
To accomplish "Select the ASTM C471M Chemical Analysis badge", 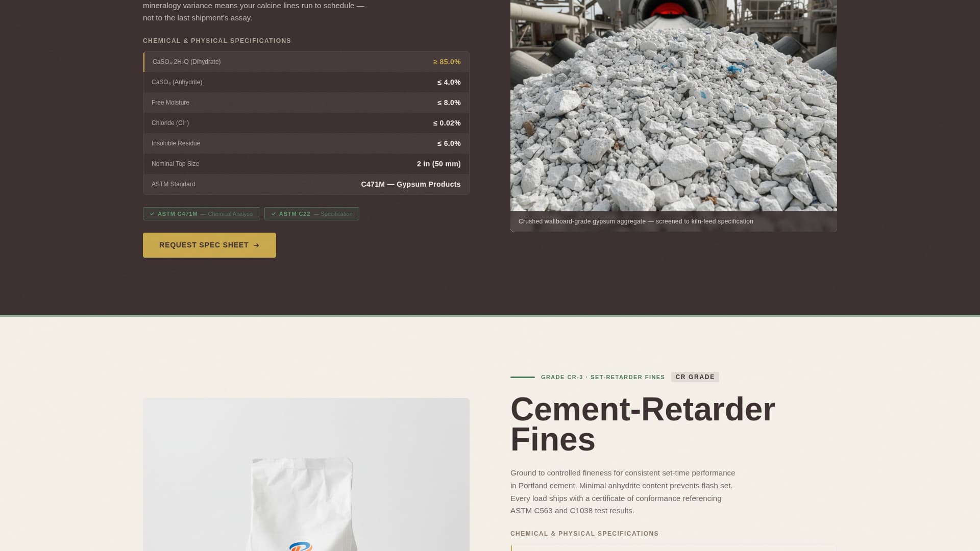I will 202,214.
